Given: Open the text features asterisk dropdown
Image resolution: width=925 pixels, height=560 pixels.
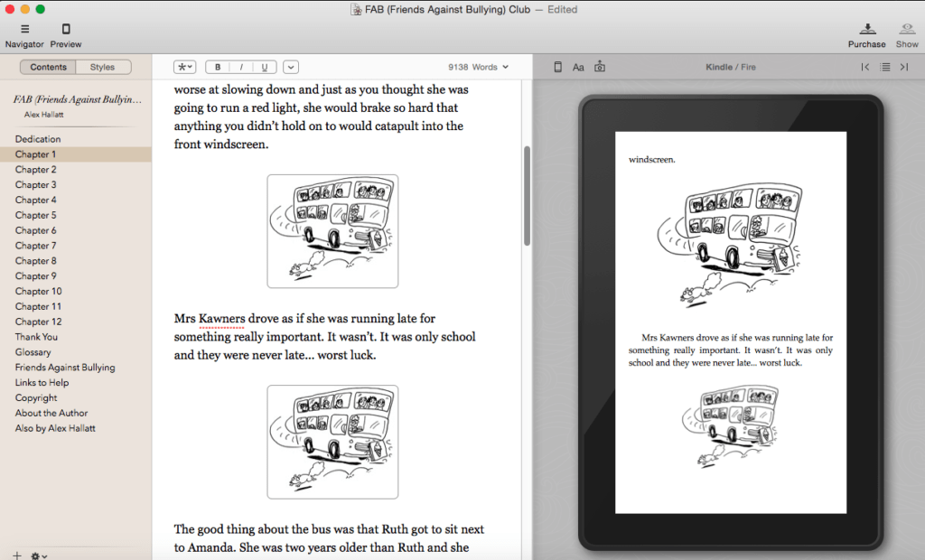Looking at the screenshot, I should tap(185, 67).
